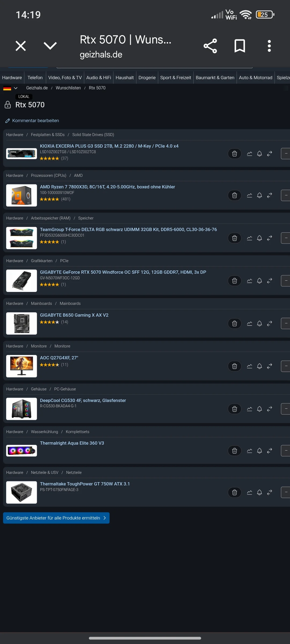This screenshot has height=644, width=290.
Task: Select the Audio & HiFi category tab
Action: 99,78
